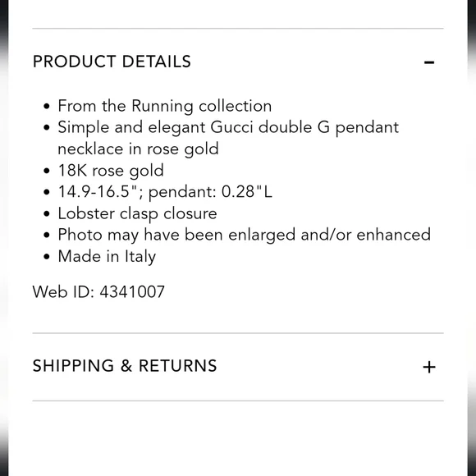Image resolution: width=476 pixels, height=476 pixels.
Task: Click the word 'RETURNS' in the shipping header
Action: 177,366
